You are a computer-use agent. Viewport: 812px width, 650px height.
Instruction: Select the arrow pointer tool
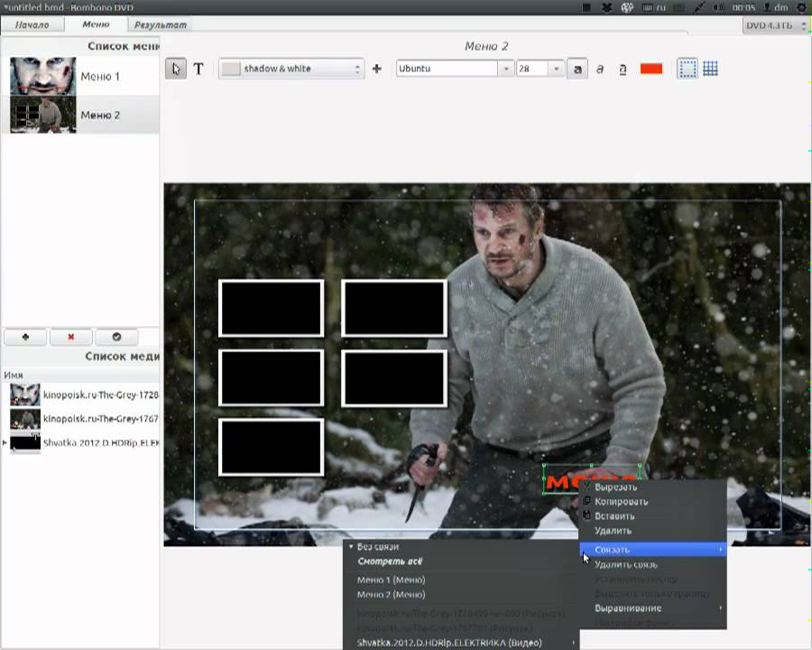pos(176,69)
